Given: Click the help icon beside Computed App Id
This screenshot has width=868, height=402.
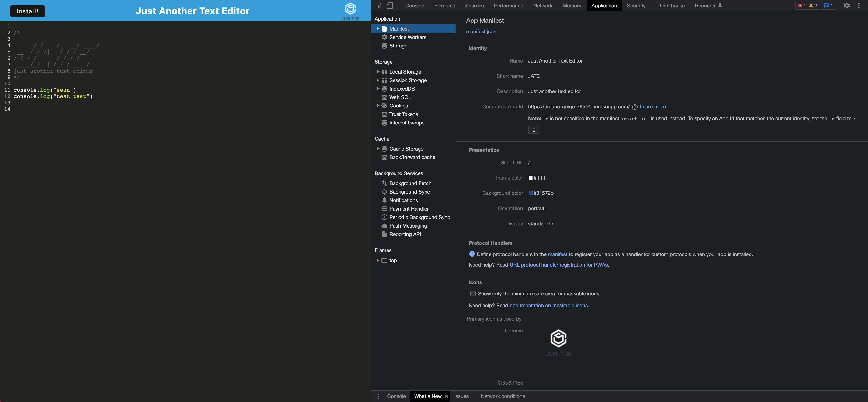Looking at the screenshot, I should click(x=634, y=107).
